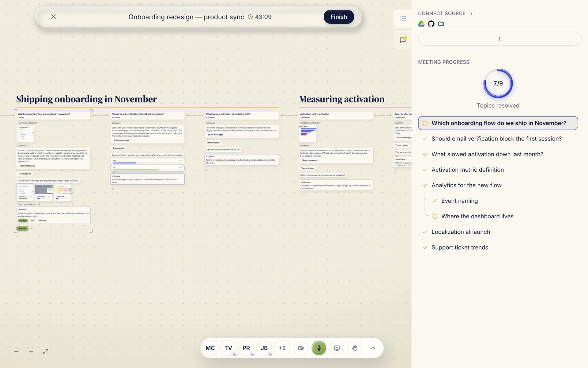Image resolution: width=588 pixels, height=368 pixels.
Task: Expand the +2 more participants bubble
Action: [282, 348]
